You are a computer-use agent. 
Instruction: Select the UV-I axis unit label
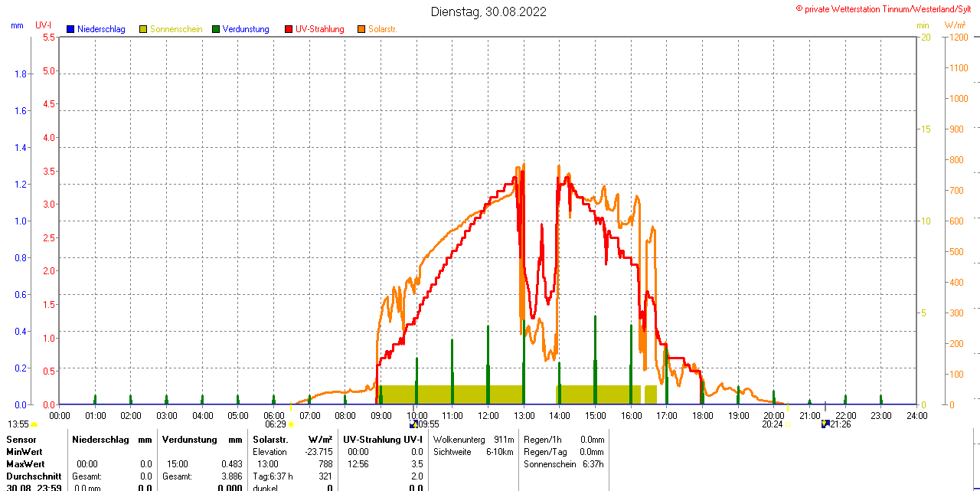pyautogui.click(x=44, y=25)
